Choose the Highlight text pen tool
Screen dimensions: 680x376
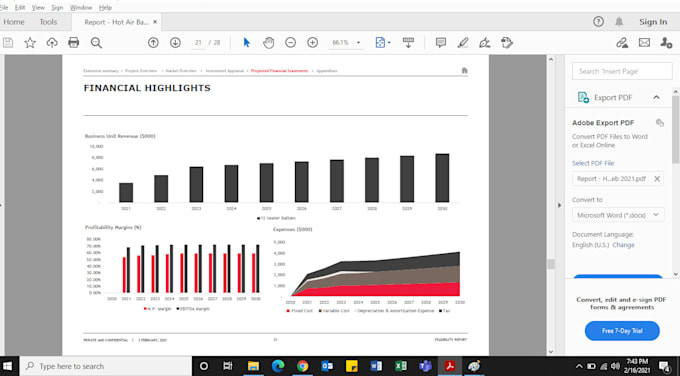pos(463,43)
